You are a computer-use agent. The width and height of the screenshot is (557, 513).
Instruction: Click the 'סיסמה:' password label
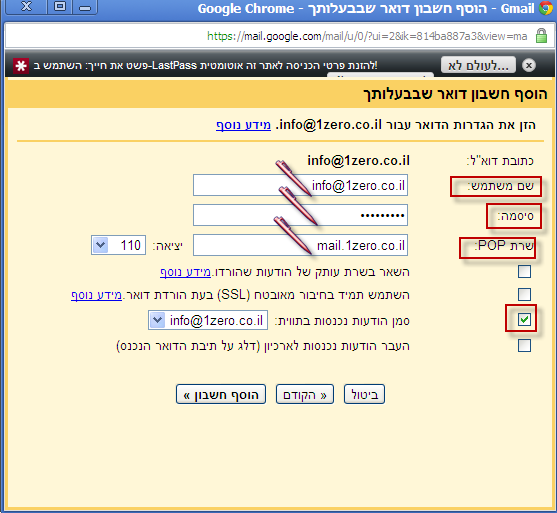pyautogui.click(x=515, y=216)
